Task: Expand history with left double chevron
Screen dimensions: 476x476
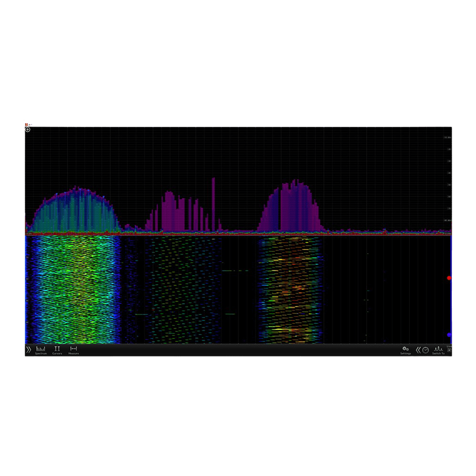Action: coord(418,350)
